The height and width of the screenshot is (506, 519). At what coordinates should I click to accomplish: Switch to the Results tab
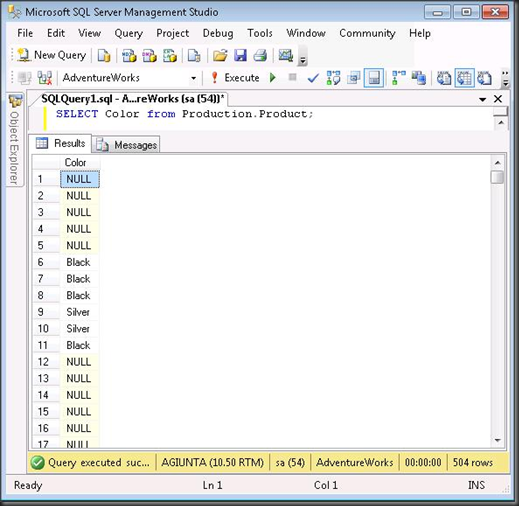[x=61, y=143]
